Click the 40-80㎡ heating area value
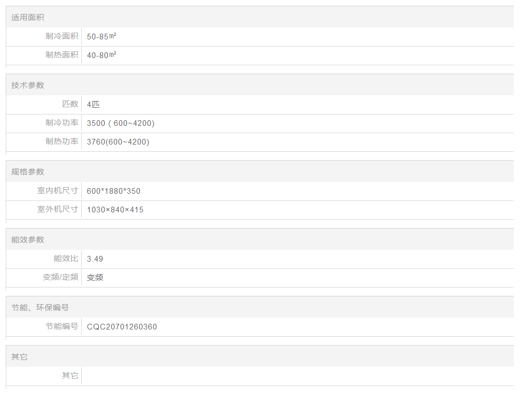Viewport: 532px width, 402px height. tap(101, 55)
